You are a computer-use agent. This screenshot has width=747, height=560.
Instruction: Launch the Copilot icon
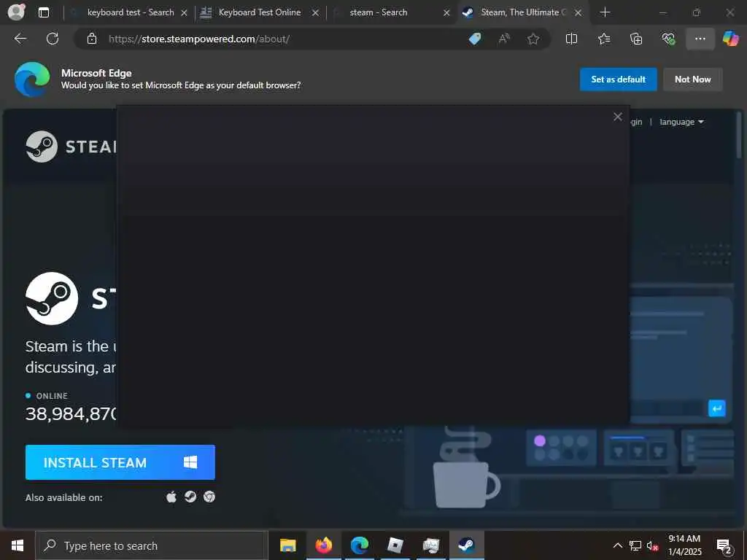click(x=730, y=39)
